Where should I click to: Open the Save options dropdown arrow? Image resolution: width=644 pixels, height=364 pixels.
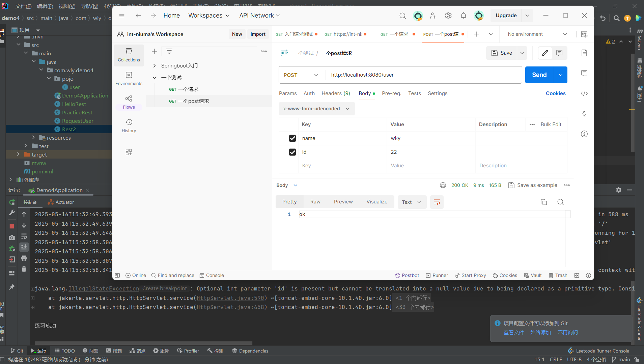click(x=522, y=53)
